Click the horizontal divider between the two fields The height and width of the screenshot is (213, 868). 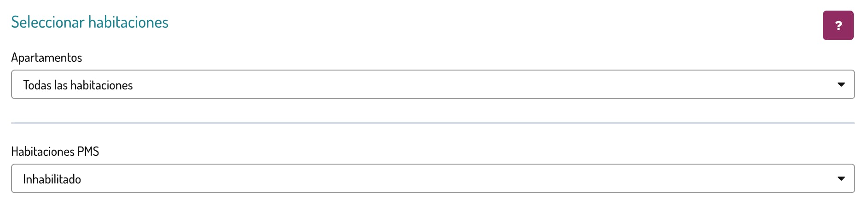(x=433, y=123)
